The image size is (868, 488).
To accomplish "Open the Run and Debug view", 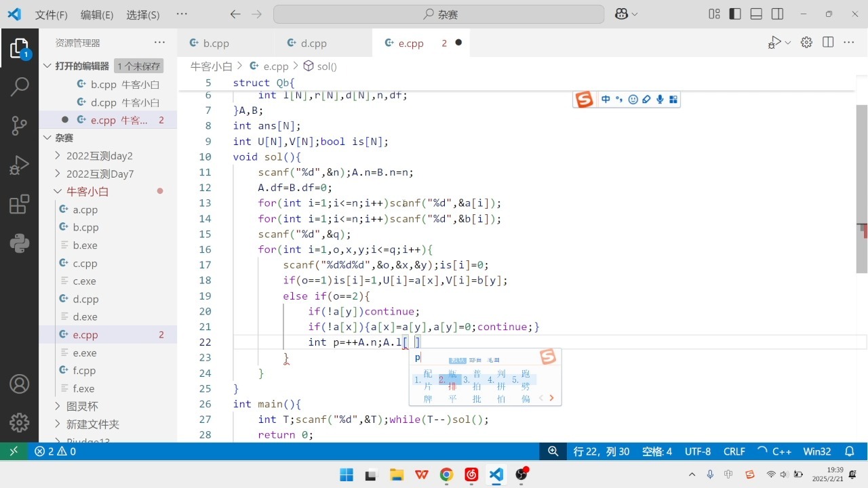I will click(19, 165).
